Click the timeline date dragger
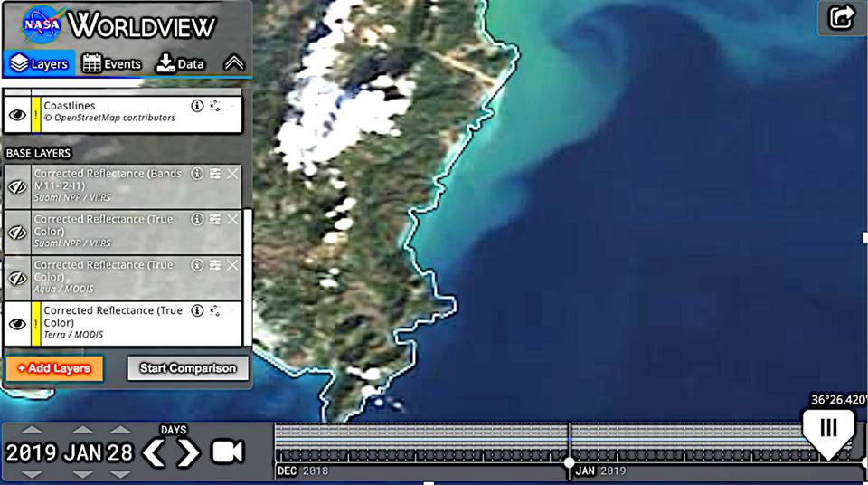This screenshot has height=485, width=868. (x=828, y=433)
